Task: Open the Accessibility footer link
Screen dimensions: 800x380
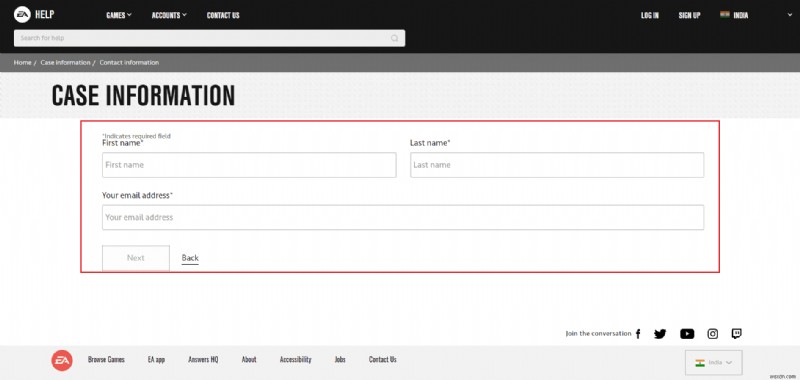Action: pos(295,360)
